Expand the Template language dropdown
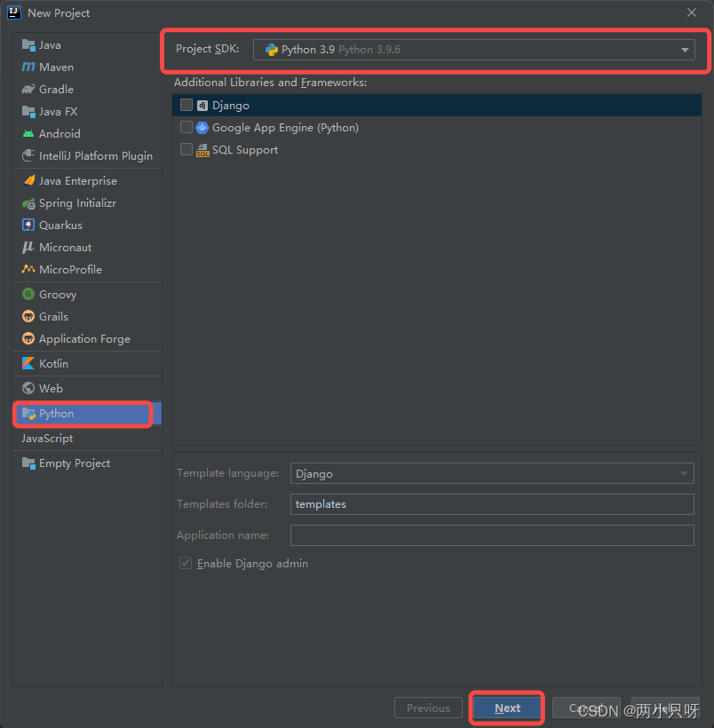This screenshot has width=714, height=728. 684,473
